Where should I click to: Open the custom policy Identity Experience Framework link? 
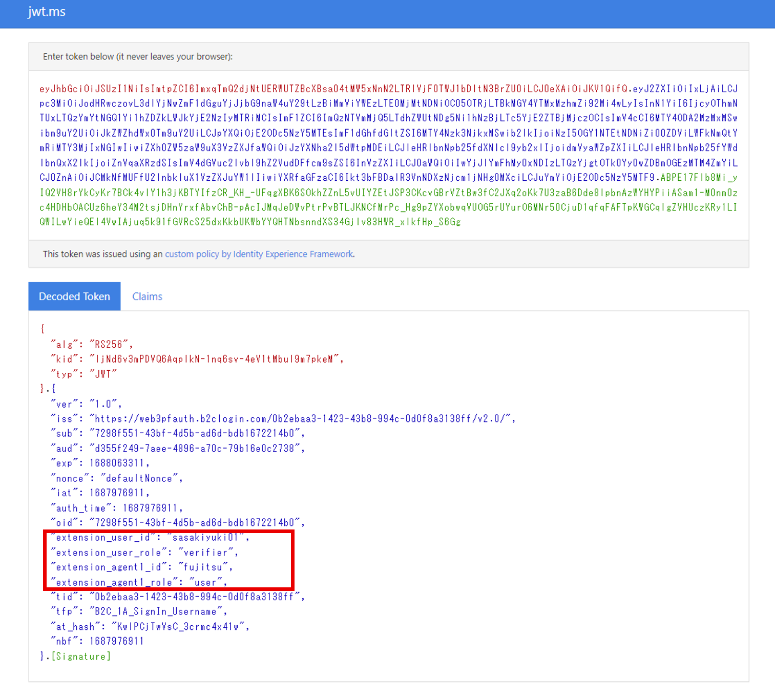coord(259,254)
